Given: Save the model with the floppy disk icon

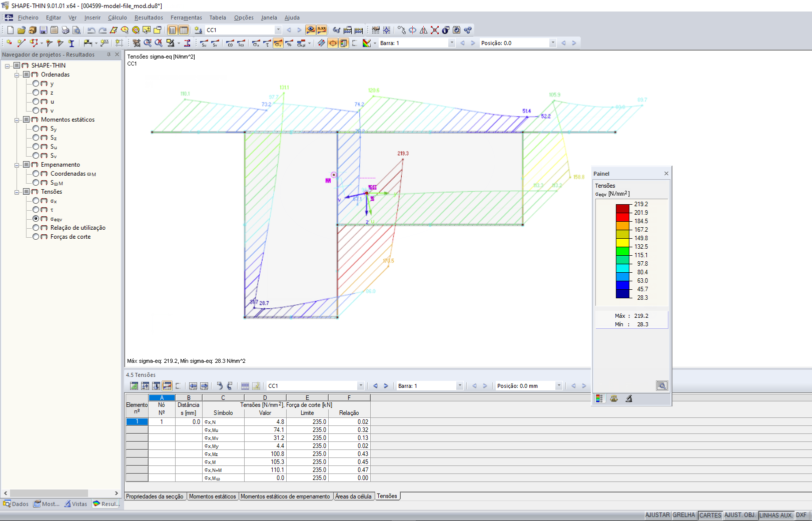Looking at the screenshot, I should pyautogui.click(x=44, y=30).
